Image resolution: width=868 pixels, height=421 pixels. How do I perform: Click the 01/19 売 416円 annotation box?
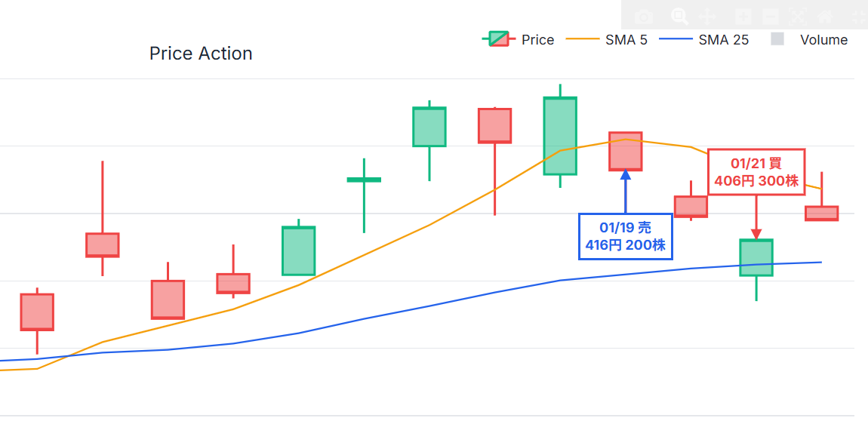tap(625, 236)
